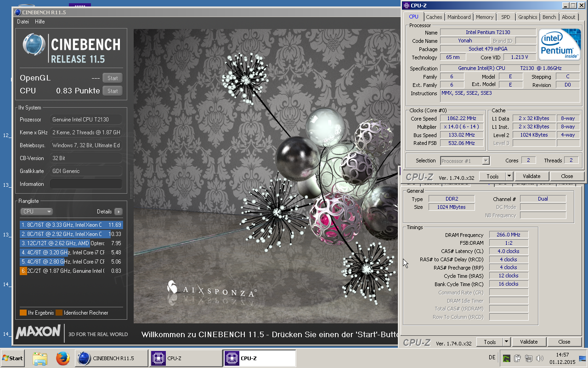Open the green tray monitoring icon
Screen dimensions: 588x368
pos(506,358)
